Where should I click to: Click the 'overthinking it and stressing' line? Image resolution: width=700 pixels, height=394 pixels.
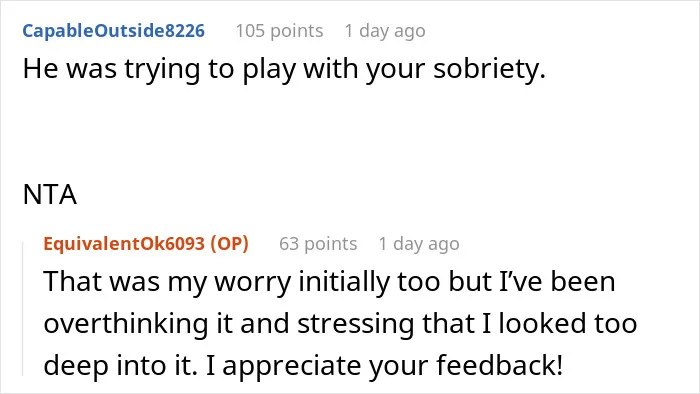(340, 323)
